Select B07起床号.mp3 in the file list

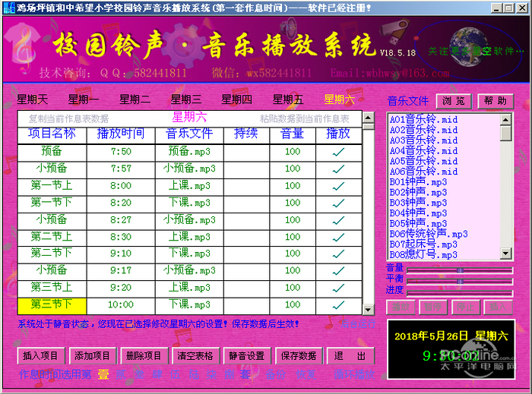click(x=423, y=244)
